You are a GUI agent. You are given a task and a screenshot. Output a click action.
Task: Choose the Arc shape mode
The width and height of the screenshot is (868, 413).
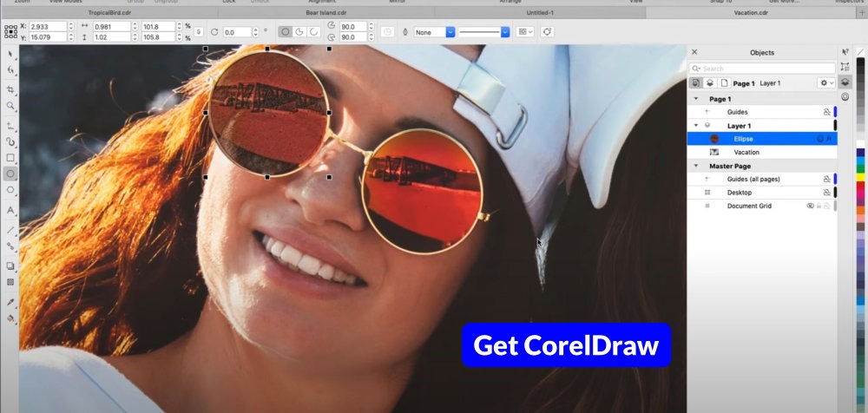coord(314,31)
